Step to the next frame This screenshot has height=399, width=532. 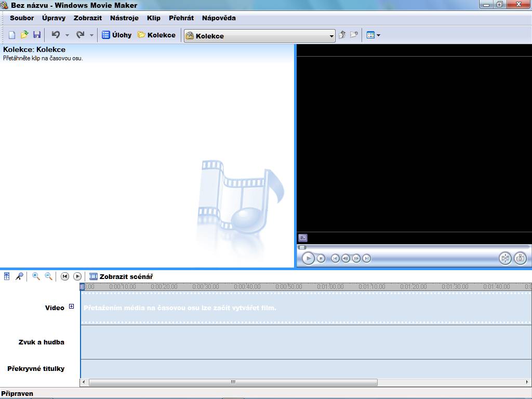(x=356, y=259)
